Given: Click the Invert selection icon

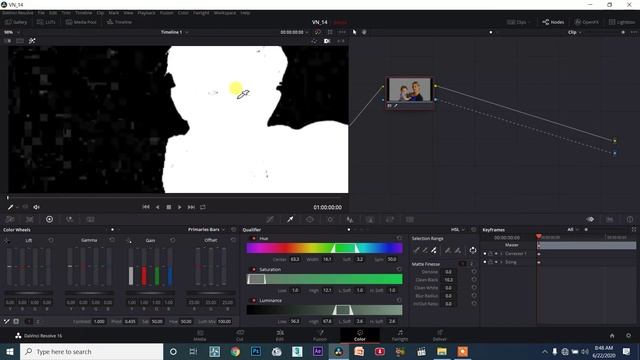Looking at the screenshot, I should tap(473, 250).
